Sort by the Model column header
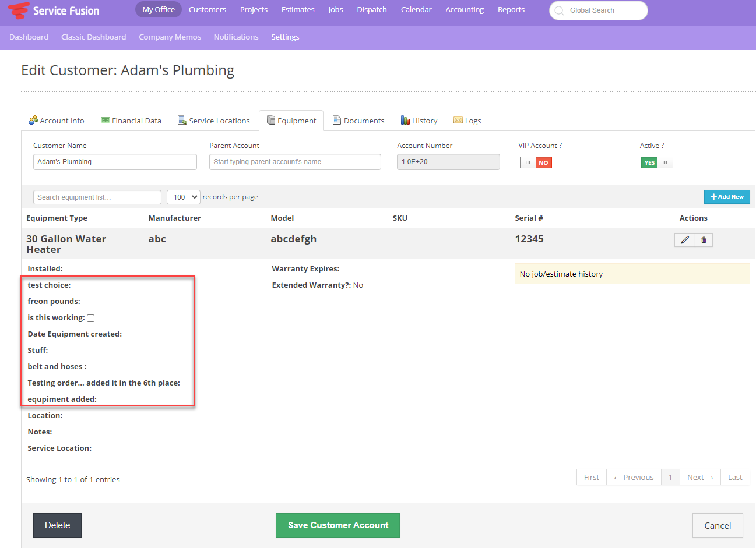756x548 pixels. point(282,218)
